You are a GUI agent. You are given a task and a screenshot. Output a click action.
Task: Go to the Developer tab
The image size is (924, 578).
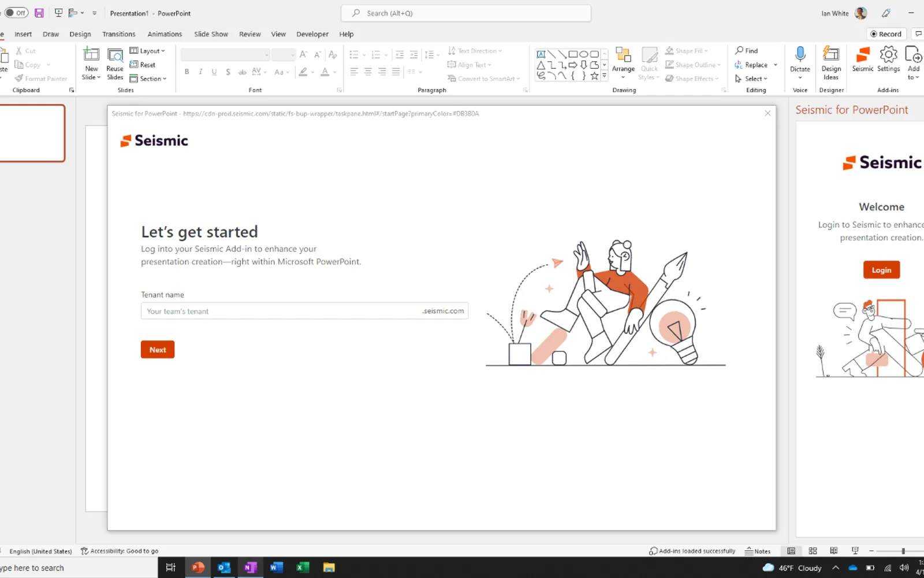click(312, 34)
